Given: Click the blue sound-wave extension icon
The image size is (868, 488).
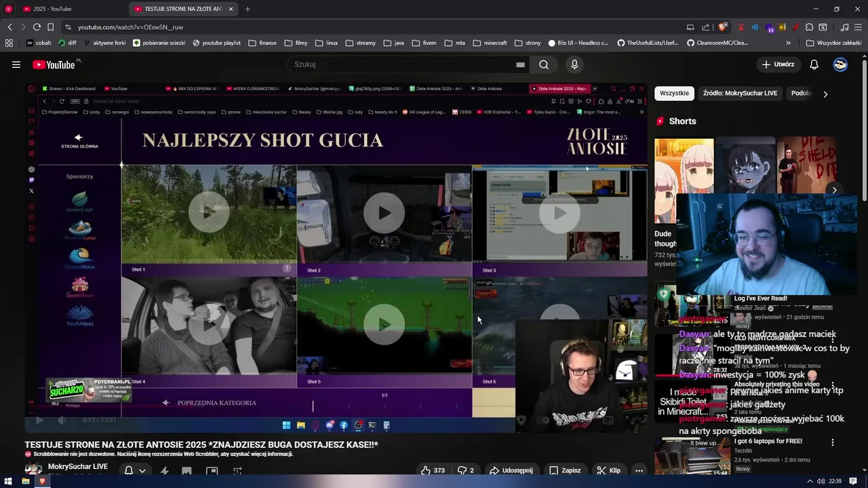Looking at the screenshot, I should pyautogui.click(x=755, y=27).
